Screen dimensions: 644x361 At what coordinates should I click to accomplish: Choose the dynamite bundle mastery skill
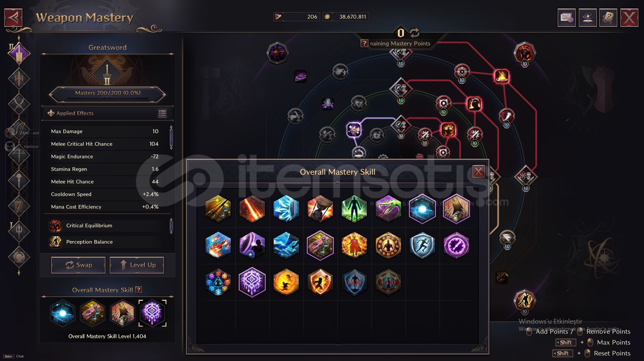pyautogui.click(x=320, y=245)
